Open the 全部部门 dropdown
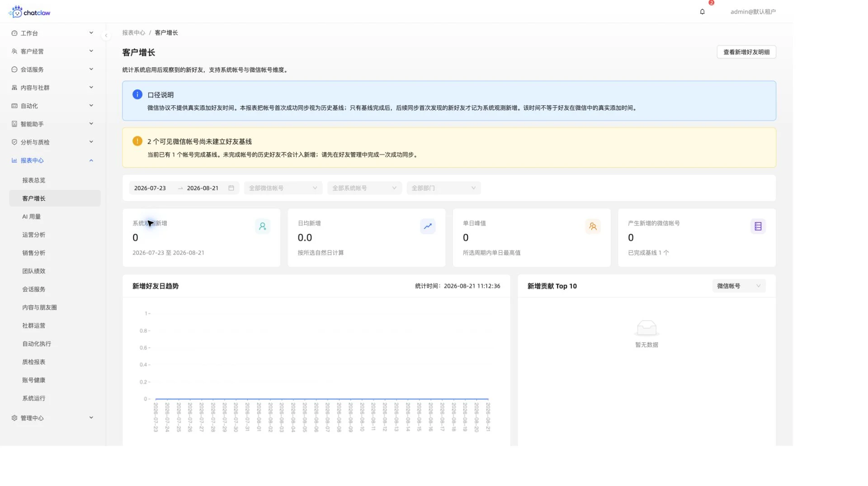Viewport: 868px width, 486px height. pos(443,188)
